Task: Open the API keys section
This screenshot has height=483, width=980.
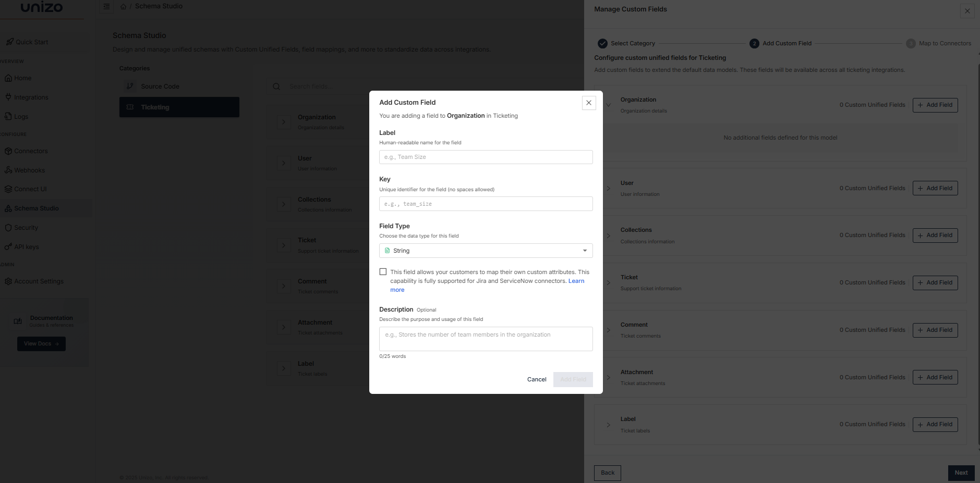Action: pos(8,246)
